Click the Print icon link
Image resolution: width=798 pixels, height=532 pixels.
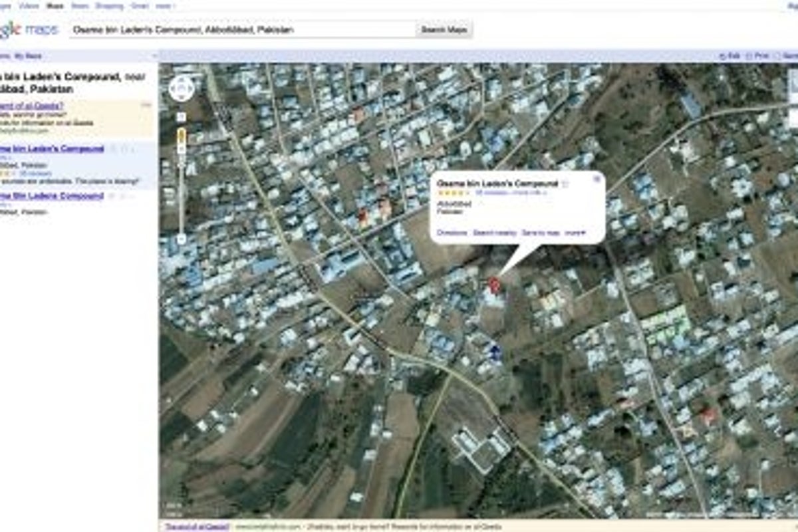point(758,57)
